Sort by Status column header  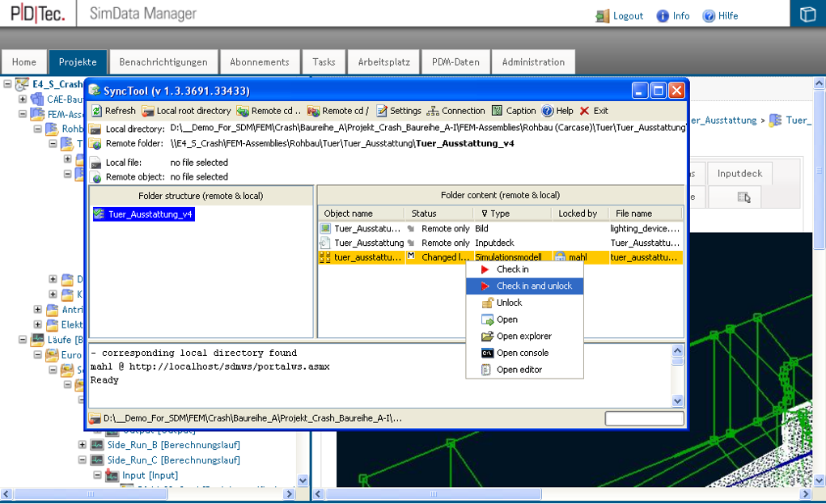(x=438, y=214)
